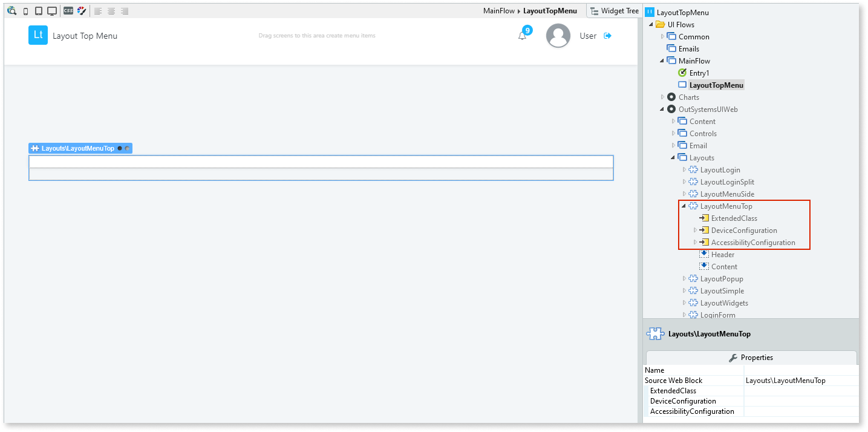
Task: Open the CSS editor icon
Action: tap(68, 10)
